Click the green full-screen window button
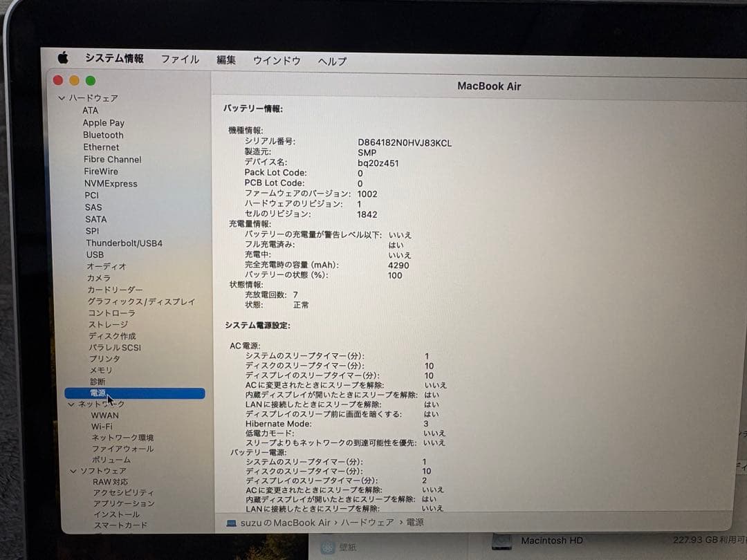Image resolution: width=747 pixels, height=560 pixels. pos(91,80)
